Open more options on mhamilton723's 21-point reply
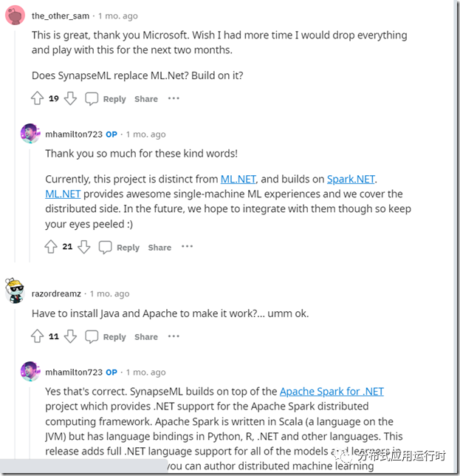This screenshot has width=460, height=476. [x=187, y=247]
